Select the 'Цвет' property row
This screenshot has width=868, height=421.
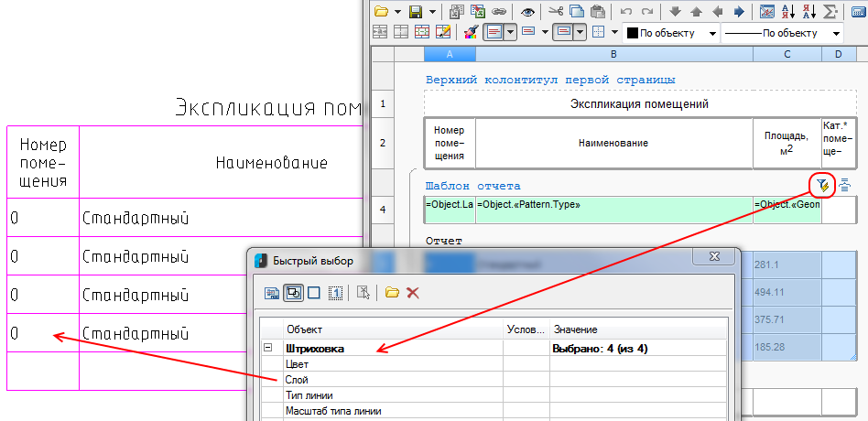493,364
